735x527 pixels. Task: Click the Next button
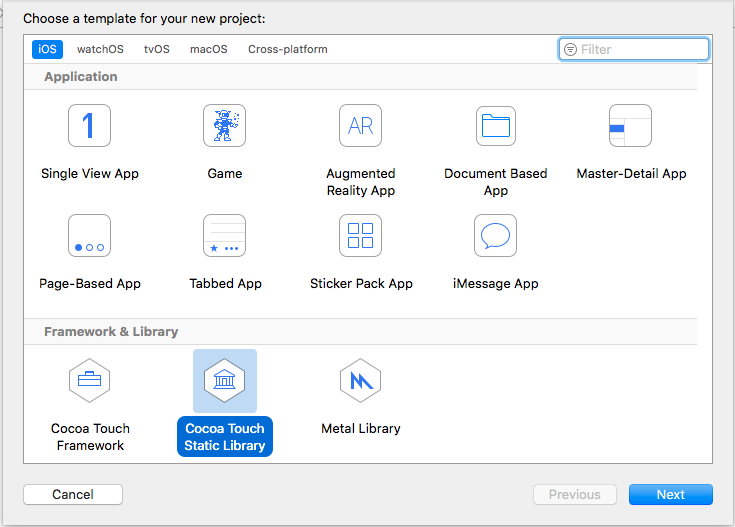(x=670, y=494)
